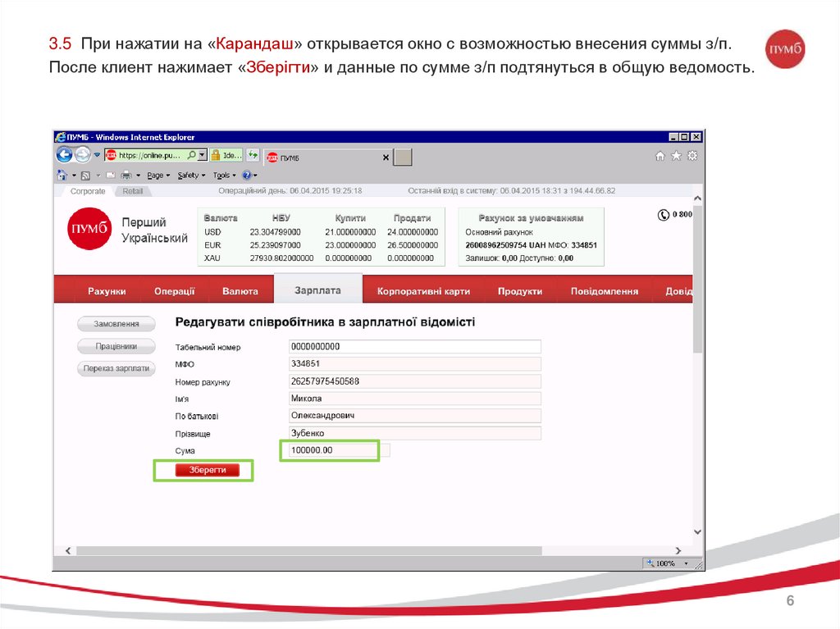Open the gear Tools icon

pyautogui.click(x=692, y=156)
